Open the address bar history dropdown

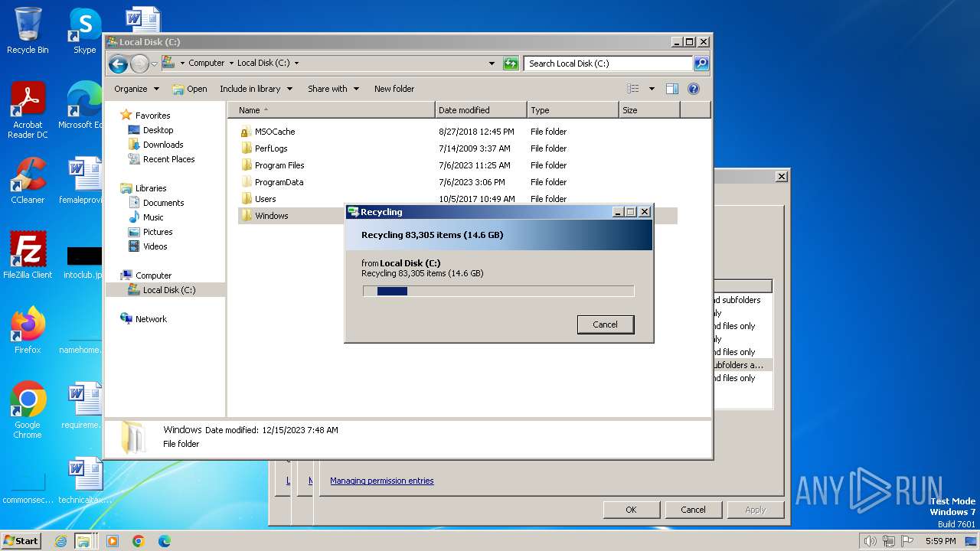tap(492, 64)
